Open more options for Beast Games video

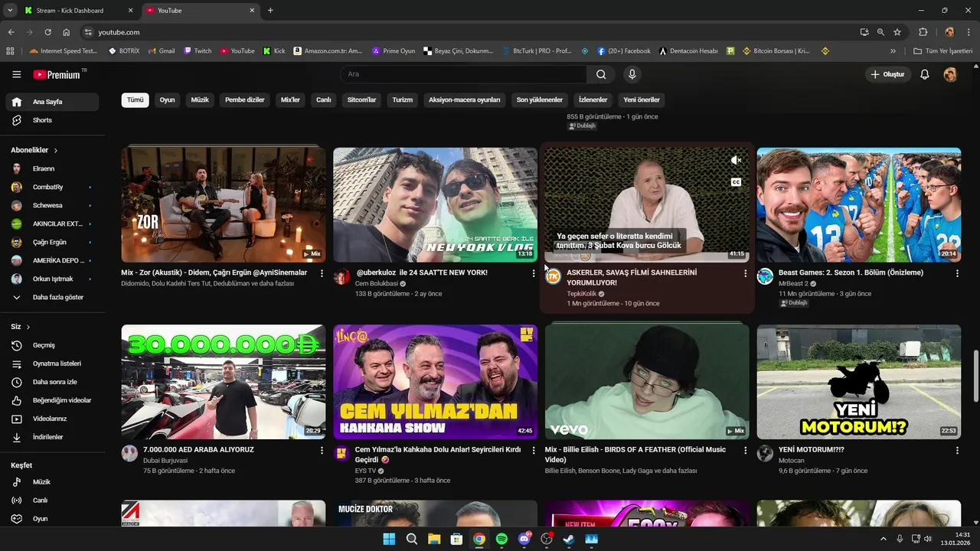[x=957, y=273]
